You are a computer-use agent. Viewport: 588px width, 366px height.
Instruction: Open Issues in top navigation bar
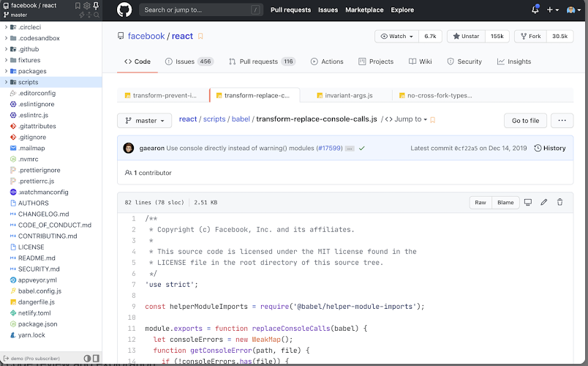click(x=328, y=10)
